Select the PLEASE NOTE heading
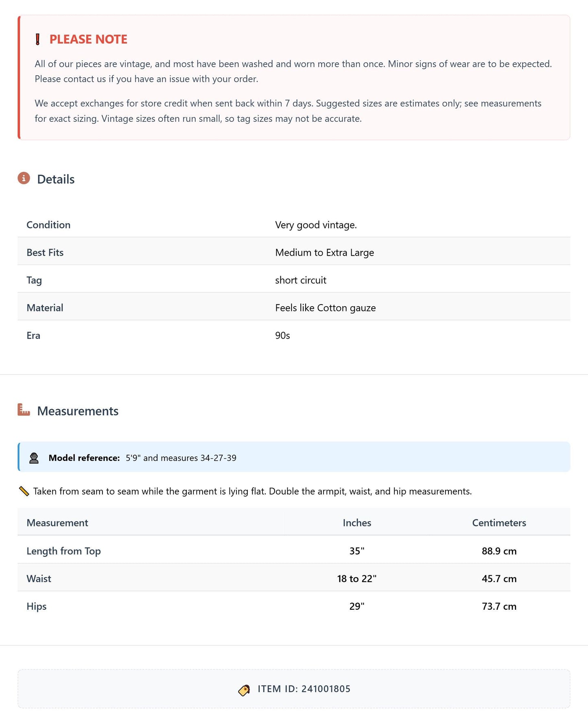Screen dimensions: 588x723 tap(88, 39)
